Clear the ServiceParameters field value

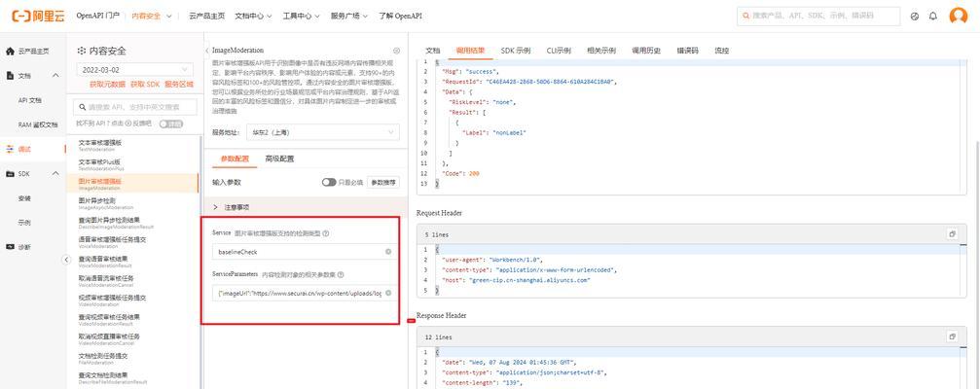pyautogui.click(x=388, y=292)
